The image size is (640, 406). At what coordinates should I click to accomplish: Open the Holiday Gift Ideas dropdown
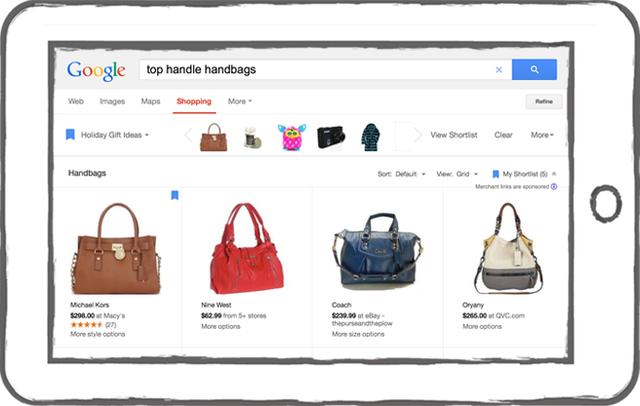(115, 135)
